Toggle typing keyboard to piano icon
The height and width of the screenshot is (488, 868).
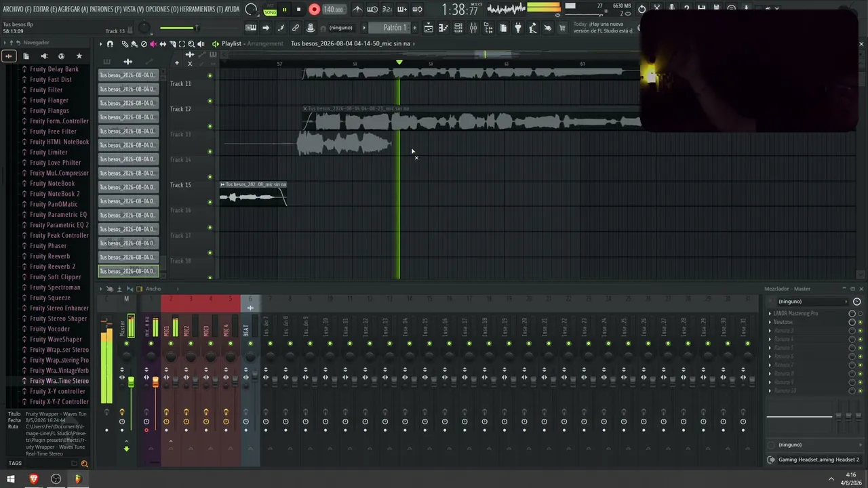(x=251, y=28)
